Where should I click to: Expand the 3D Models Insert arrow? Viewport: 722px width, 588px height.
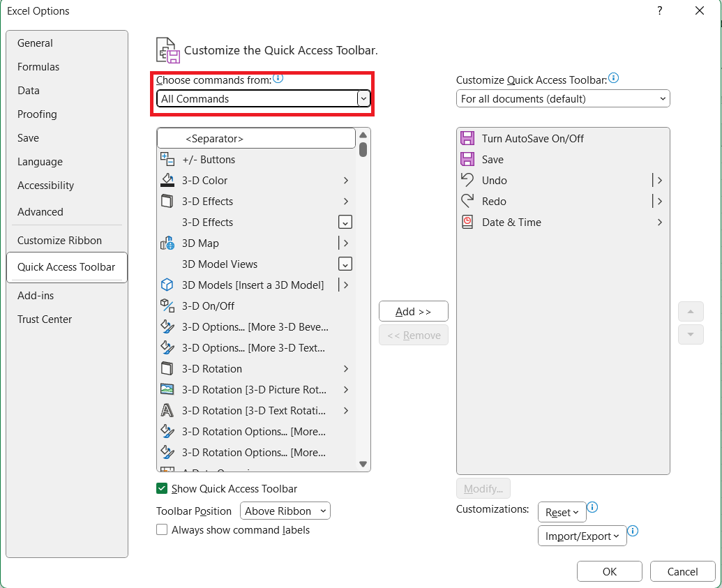pyautogui.click(x=346, y=285)
